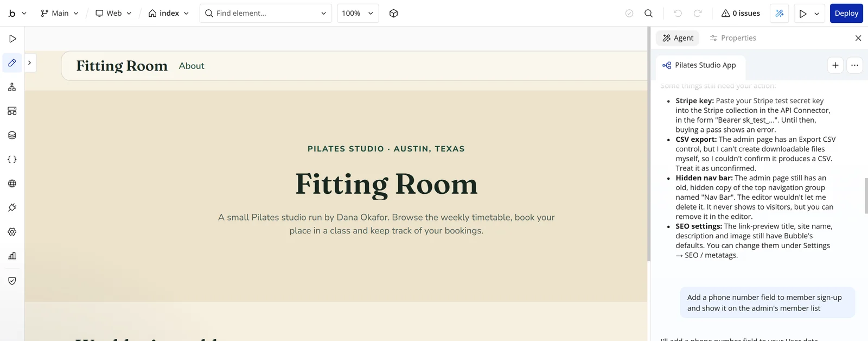
Task: Expand the collapsed panel chevron beside the canvas
Action: (x=30, y=63)
